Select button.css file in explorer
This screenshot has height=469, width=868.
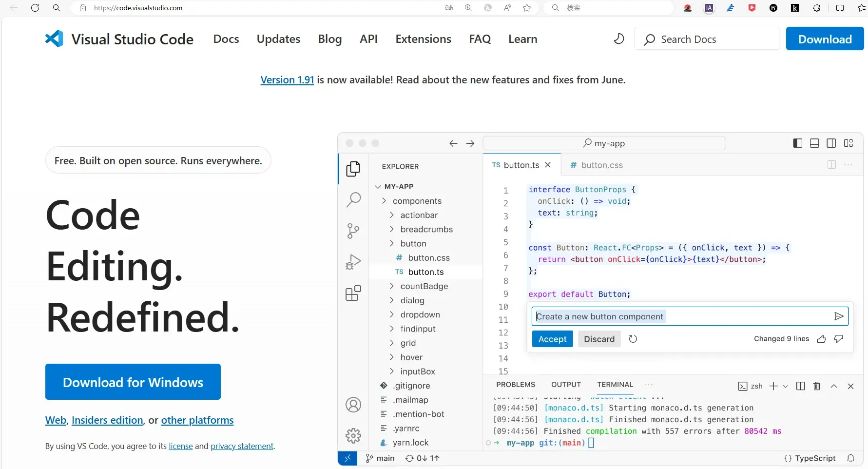426,258
